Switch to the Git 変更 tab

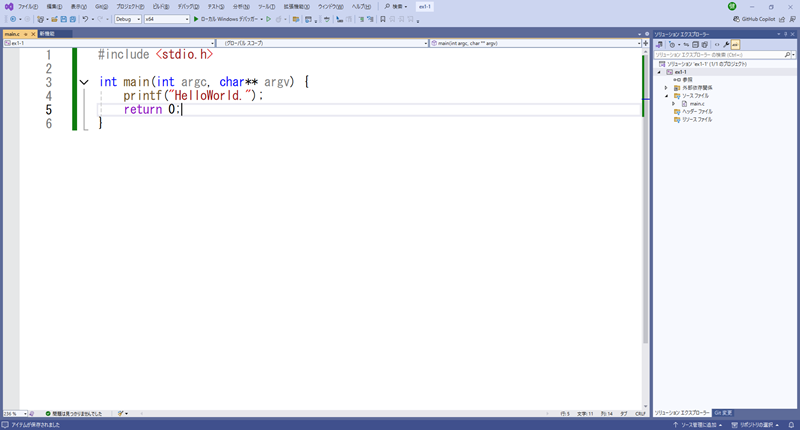pyautogui.click(x=723, y=413)
